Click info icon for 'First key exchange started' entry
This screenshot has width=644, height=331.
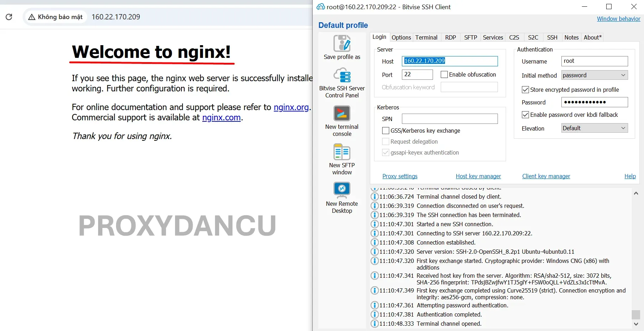(x=375, y=261)
